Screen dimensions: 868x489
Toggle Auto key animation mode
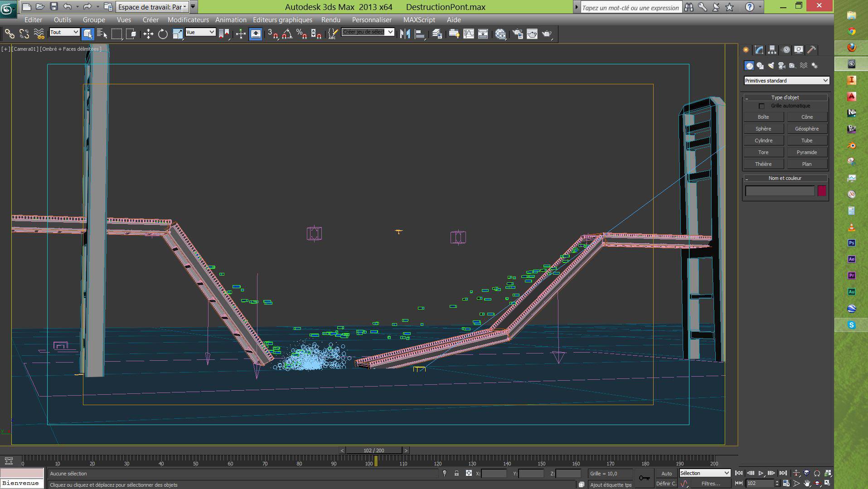point(666,473)
